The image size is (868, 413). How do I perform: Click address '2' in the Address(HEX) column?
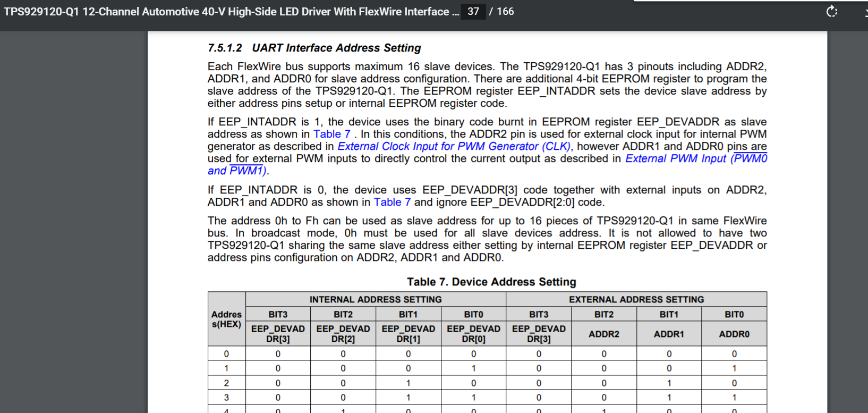(x=226, y=383)
